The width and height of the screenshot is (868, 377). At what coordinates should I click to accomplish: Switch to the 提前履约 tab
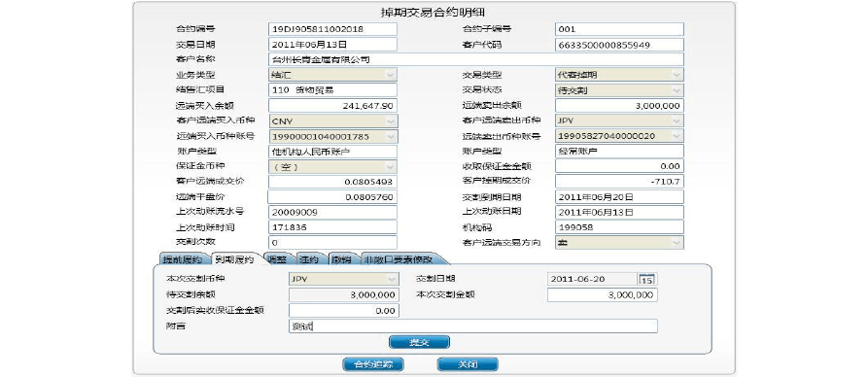pos(185,258)
